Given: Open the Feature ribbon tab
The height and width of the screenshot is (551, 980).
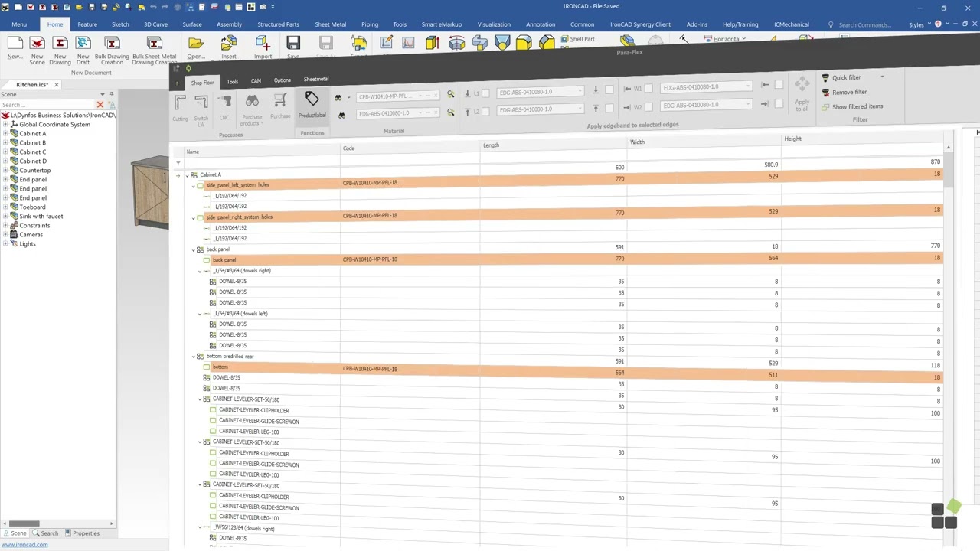Looking at the screenshot, I should (x=87, y=24).
